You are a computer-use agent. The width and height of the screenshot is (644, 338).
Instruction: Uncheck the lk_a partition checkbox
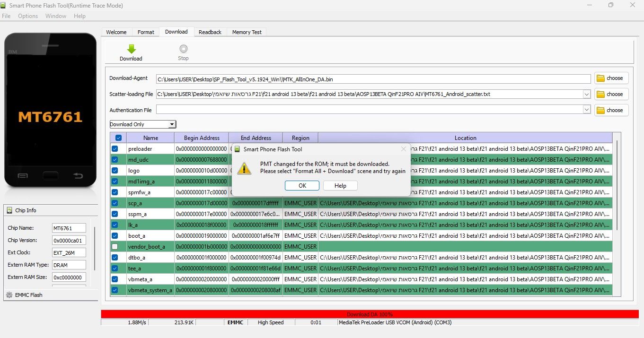[115, 225]
